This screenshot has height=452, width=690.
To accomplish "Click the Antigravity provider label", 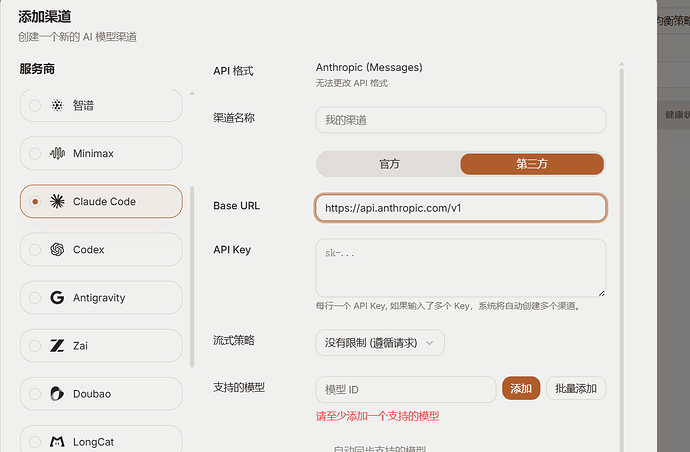I will (99, 298).
